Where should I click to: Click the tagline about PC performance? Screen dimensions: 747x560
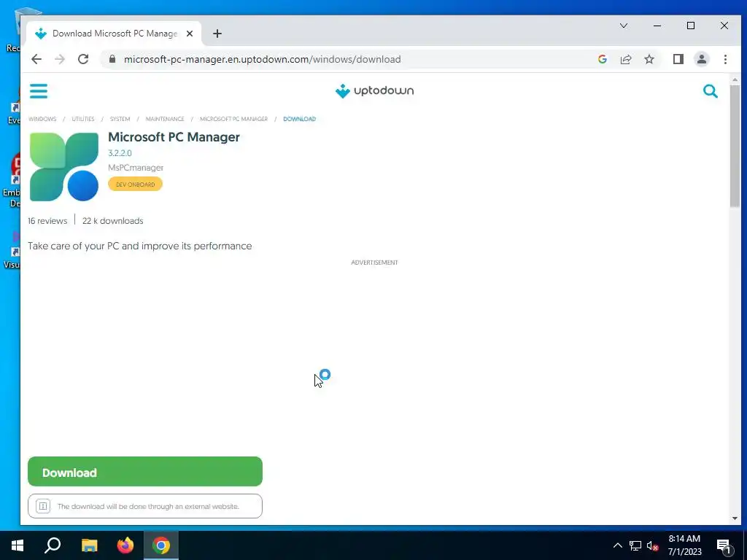click(x=139, y=246)
